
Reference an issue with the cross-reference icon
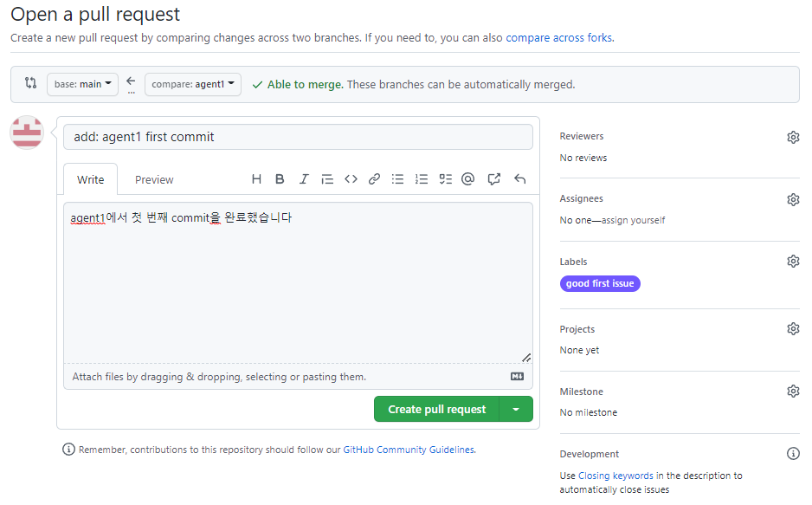click(x=494, y=179)
